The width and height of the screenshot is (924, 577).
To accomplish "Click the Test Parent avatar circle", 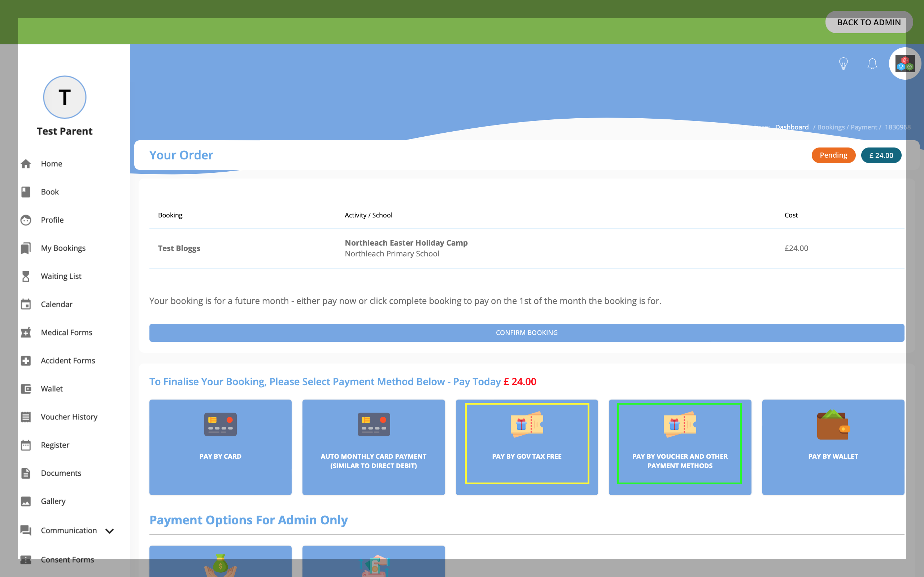I will (x=65, y=97).
